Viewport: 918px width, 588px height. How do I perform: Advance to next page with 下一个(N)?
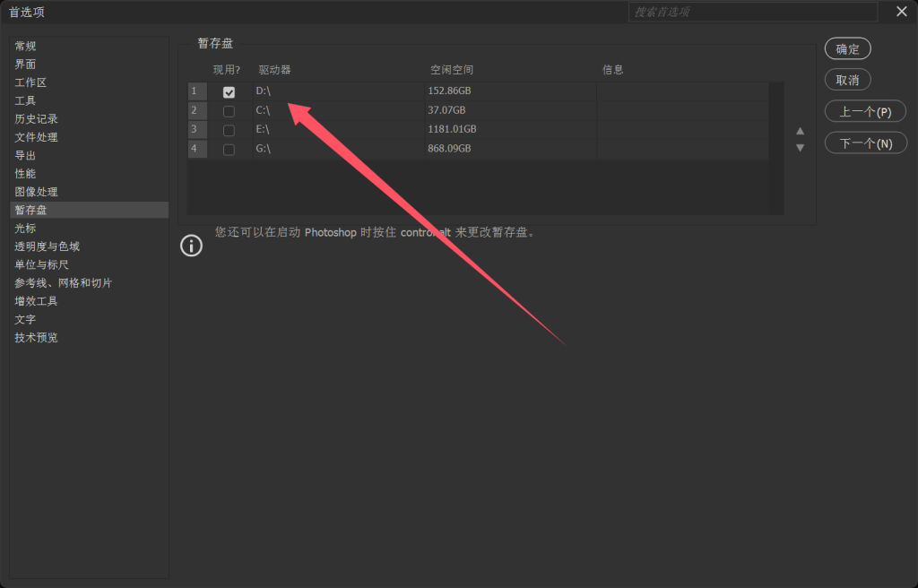pyautogui.click(x=864, y=142)
